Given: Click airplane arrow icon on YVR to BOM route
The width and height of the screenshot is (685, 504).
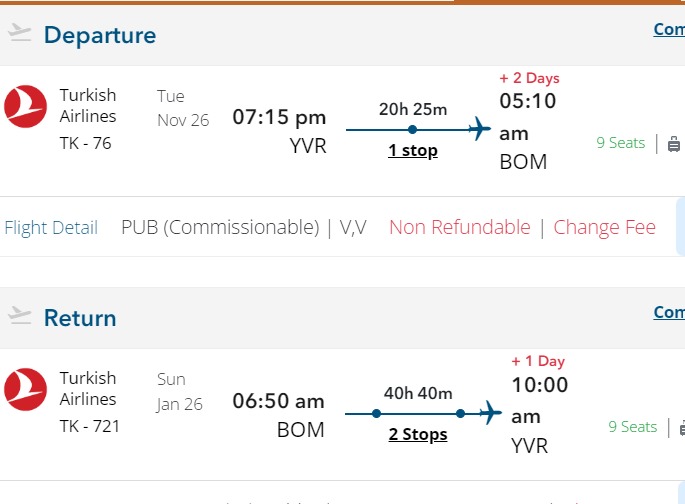Looking at the screenshot, I should [480, 129].
